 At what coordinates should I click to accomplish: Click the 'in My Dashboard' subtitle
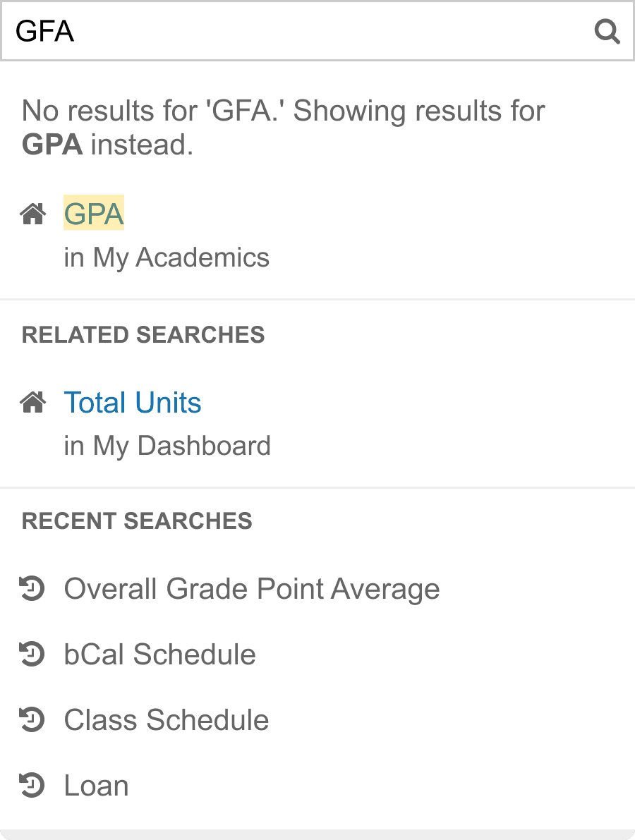(x=167, y=446)
